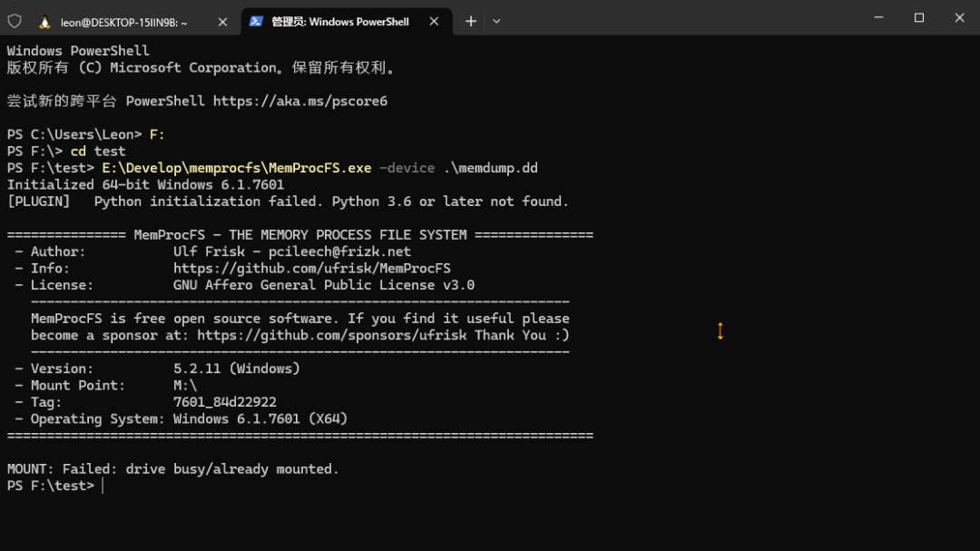Click the 'cd test' command text

[x=97, y=152]
